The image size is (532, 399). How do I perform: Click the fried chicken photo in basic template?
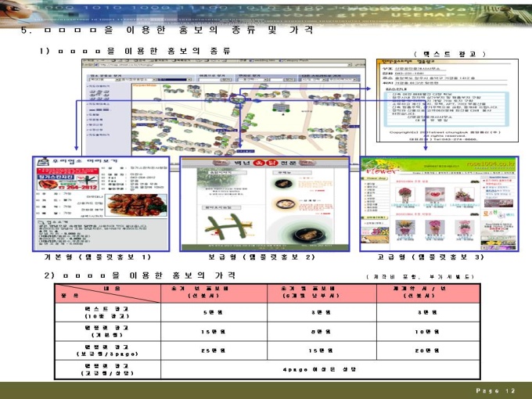tap(136, 205)
